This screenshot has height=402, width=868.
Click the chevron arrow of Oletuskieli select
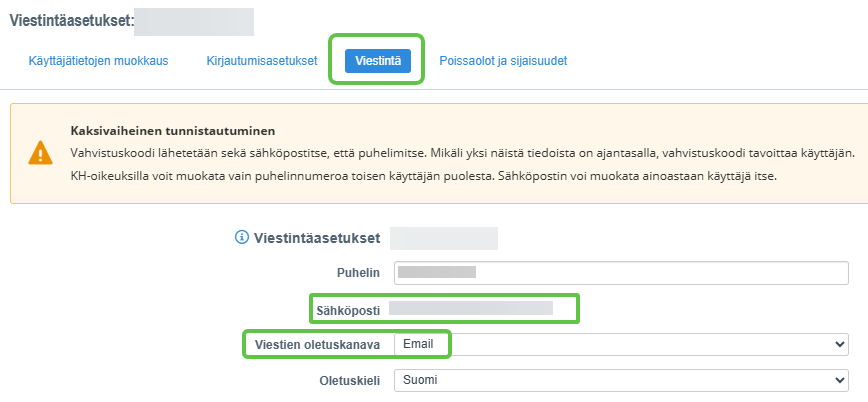[x=838, y=381]
